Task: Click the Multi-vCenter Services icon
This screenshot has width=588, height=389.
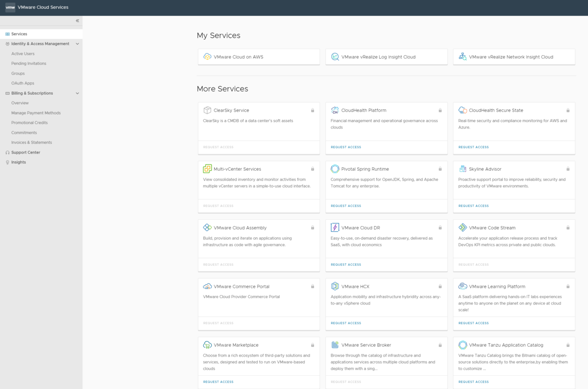Action: click(x=207, y=169)
